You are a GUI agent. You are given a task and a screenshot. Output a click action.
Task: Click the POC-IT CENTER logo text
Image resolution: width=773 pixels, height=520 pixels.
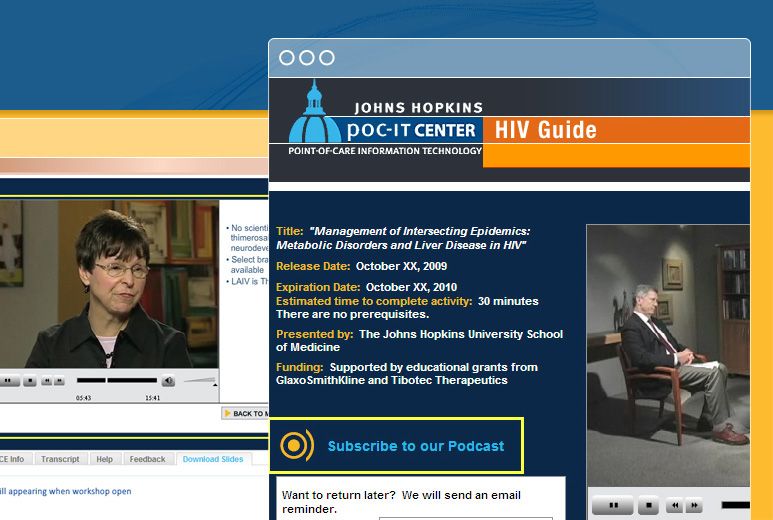click(411, 130)
